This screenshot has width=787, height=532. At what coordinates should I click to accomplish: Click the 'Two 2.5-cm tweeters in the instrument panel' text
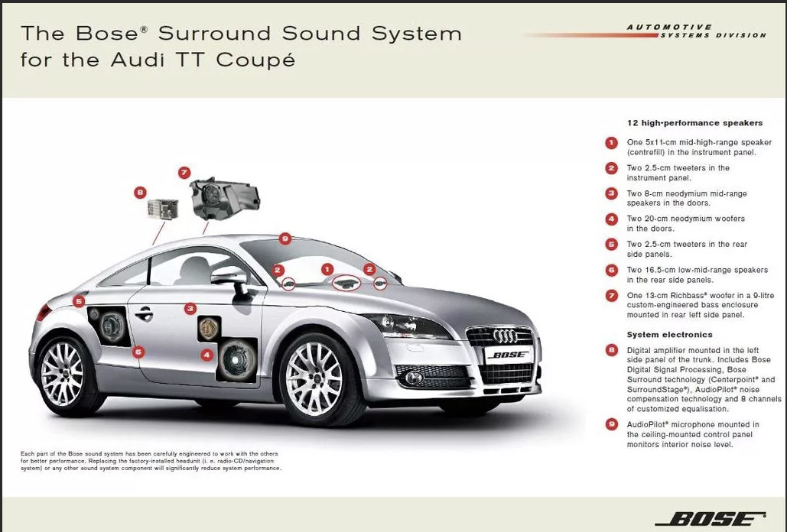coord(678,173)
